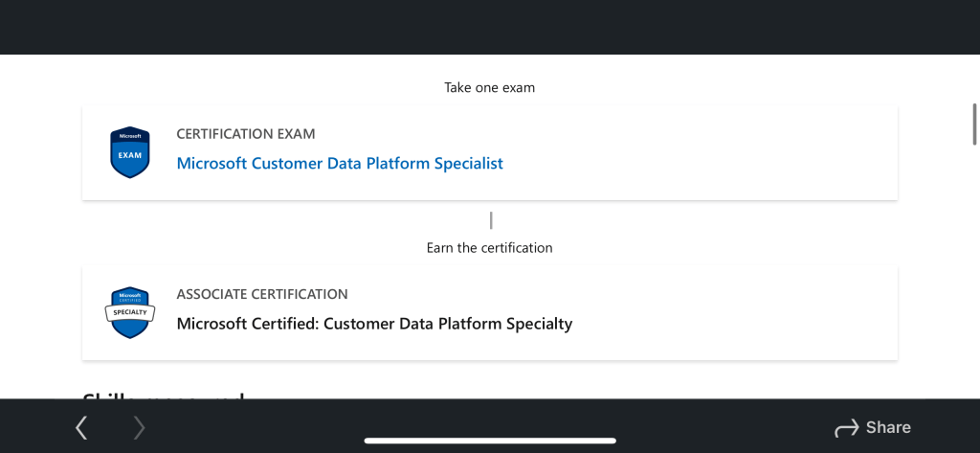
Task: Go back using the left chevron
Action: [x=81, y=427]
